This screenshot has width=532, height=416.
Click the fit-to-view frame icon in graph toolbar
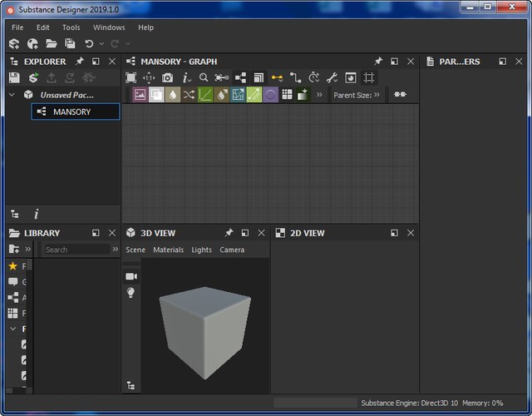point(131,77)
